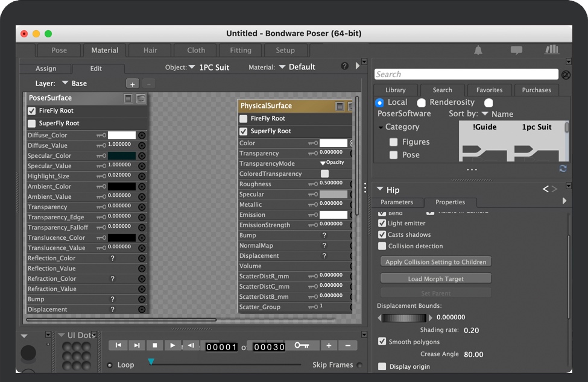Open the notifications bell icon
Image resolution: width=588 pixels, height=382 pixels.
[478, 50]
